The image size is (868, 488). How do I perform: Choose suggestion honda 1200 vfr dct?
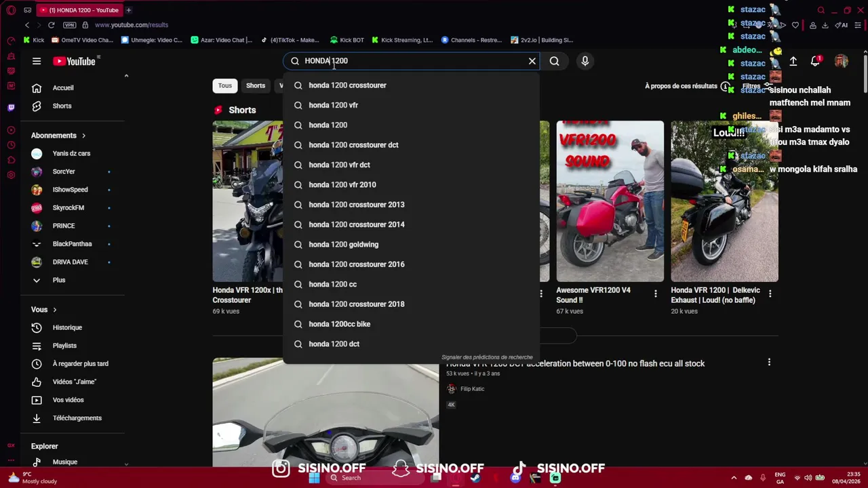click(x=411, y=165)
